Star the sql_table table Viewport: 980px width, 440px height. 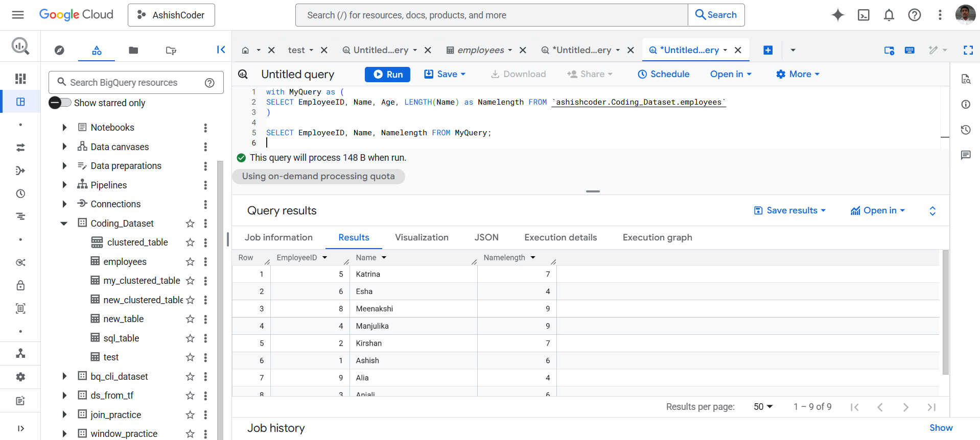tap(190, 338)
